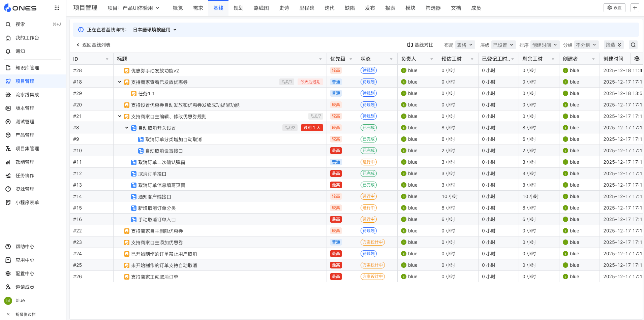Open the app grid launcher icon
The height and width of the screenshot is (320, 644).
[x=57, y=8]
